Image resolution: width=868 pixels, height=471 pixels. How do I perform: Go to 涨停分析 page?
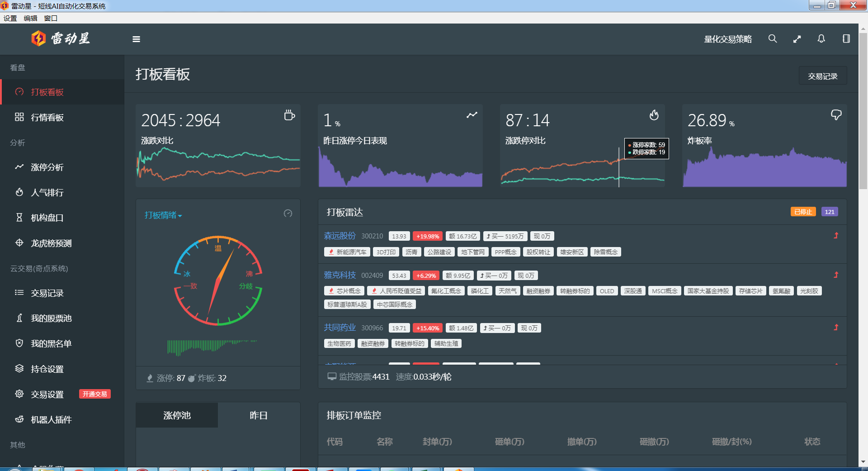tap(62, 167)
